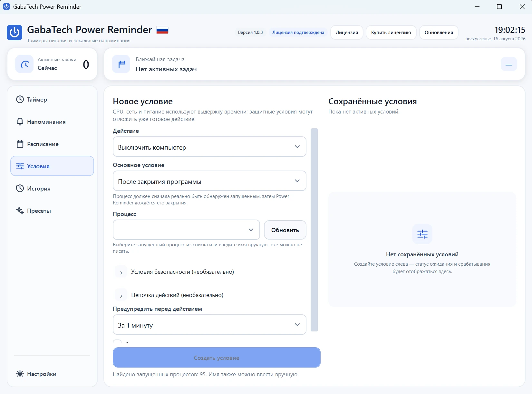This screenshot has width=532, height=394.
Task: Click the date воскресенье, 16 августа 2026
Action: coord(495,39)
